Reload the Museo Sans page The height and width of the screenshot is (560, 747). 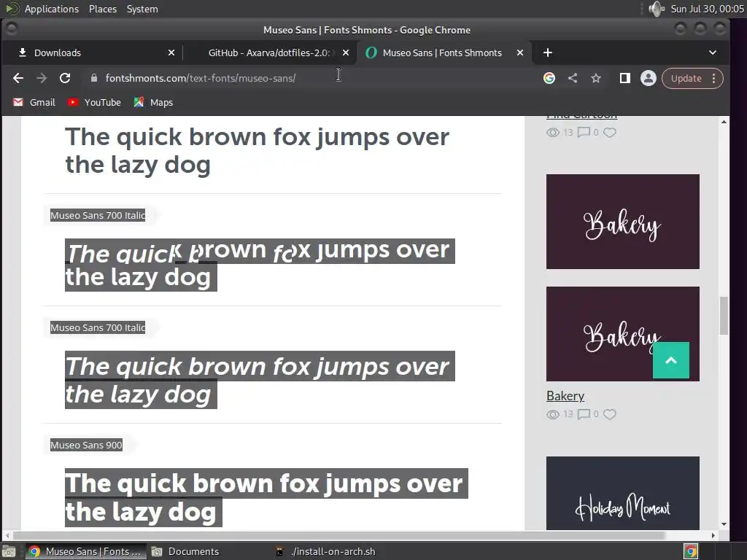tap(65, 78)
